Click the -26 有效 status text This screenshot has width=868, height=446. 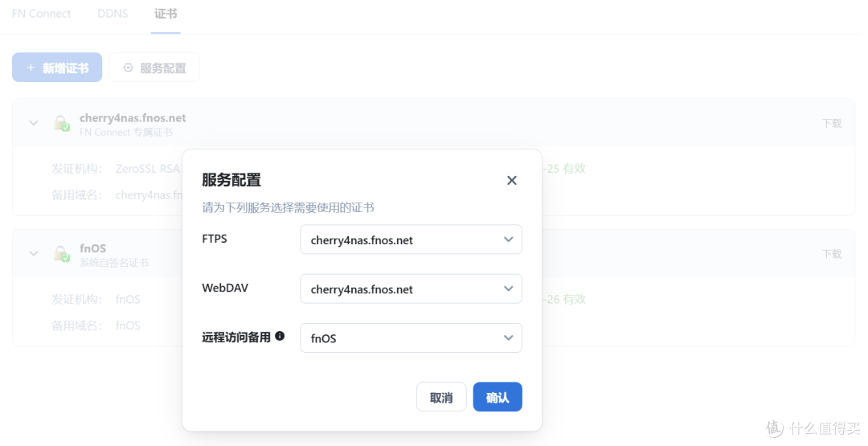pyautogui.click(x=564, y=299)
